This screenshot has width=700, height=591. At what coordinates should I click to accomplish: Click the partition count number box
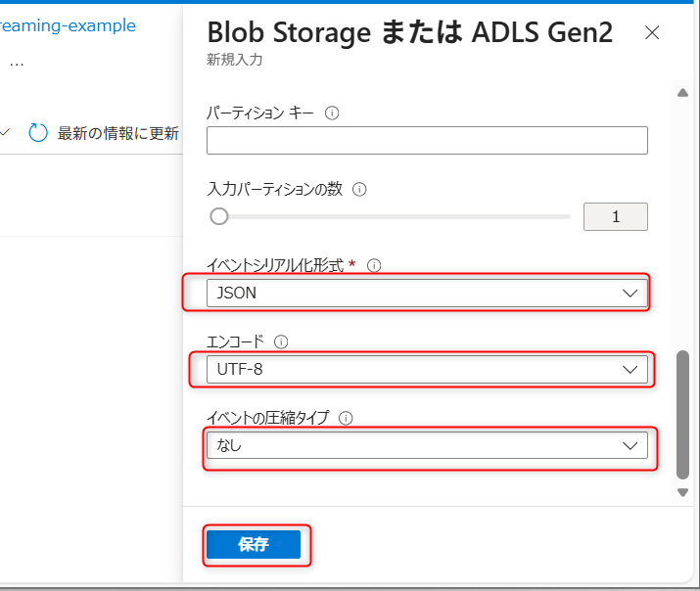coord(615,216)
